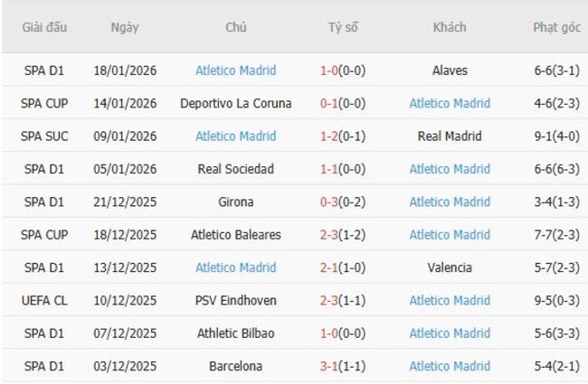The width and height of the screenshot is (588, 384).
Task: Select the UEFA CL league label
Action: click(45, 301)
